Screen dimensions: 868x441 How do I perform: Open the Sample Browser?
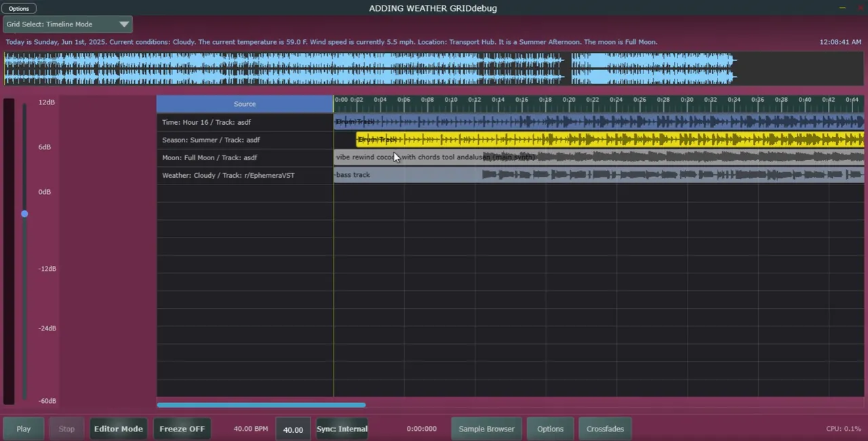pyautogui.click(x=486, y=429)
